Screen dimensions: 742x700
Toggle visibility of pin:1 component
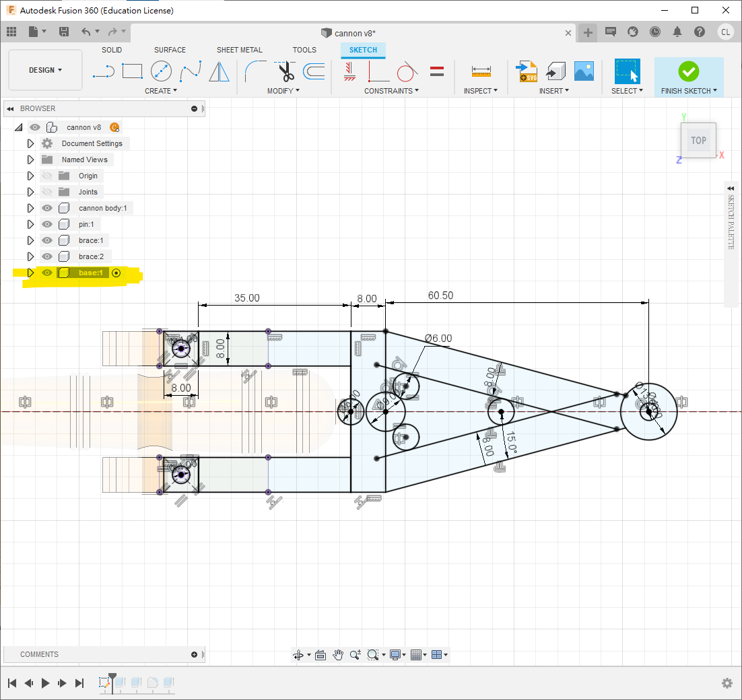47,224
